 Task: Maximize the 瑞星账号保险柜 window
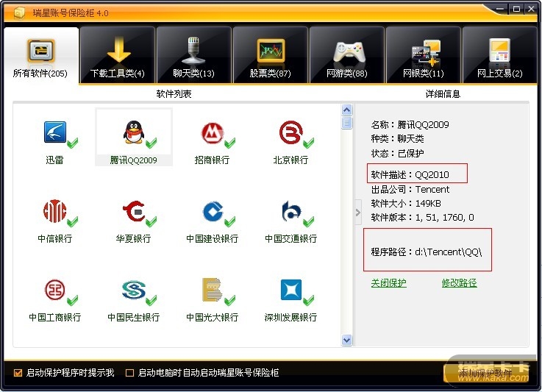tap(516, 9)
